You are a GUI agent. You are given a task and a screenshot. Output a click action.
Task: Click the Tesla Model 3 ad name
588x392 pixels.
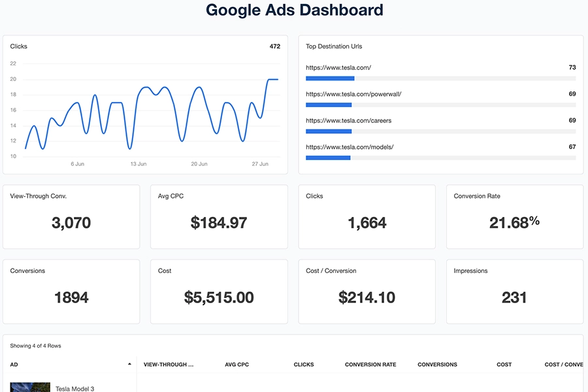[x=74, y=389]
